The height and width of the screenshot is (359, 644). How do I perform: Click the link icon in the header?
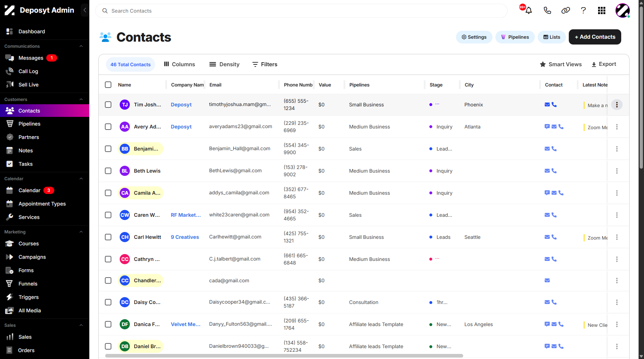pos(566,10)
